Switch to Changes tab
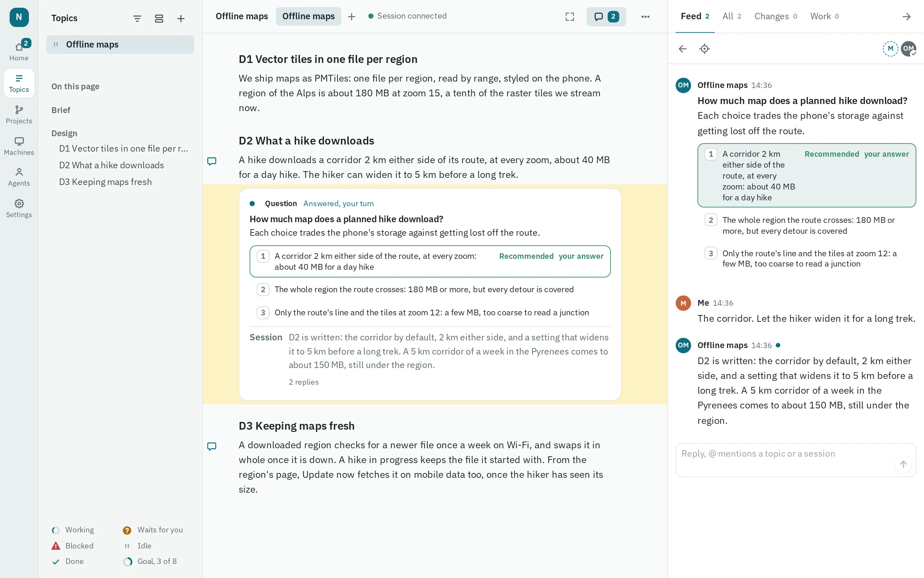 [775, 16]
